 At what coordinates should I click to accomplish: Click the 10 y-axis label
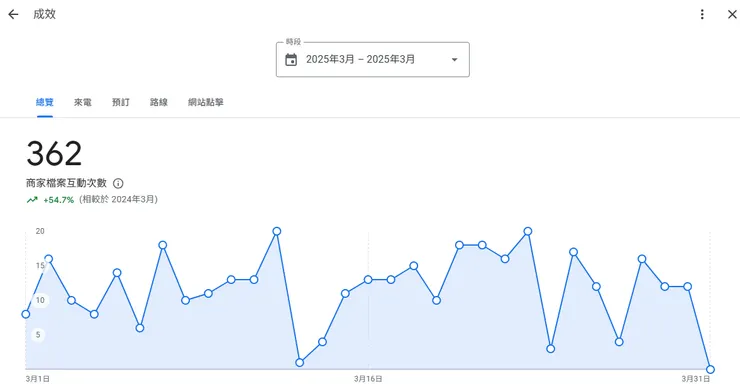[x=40, y=300]
